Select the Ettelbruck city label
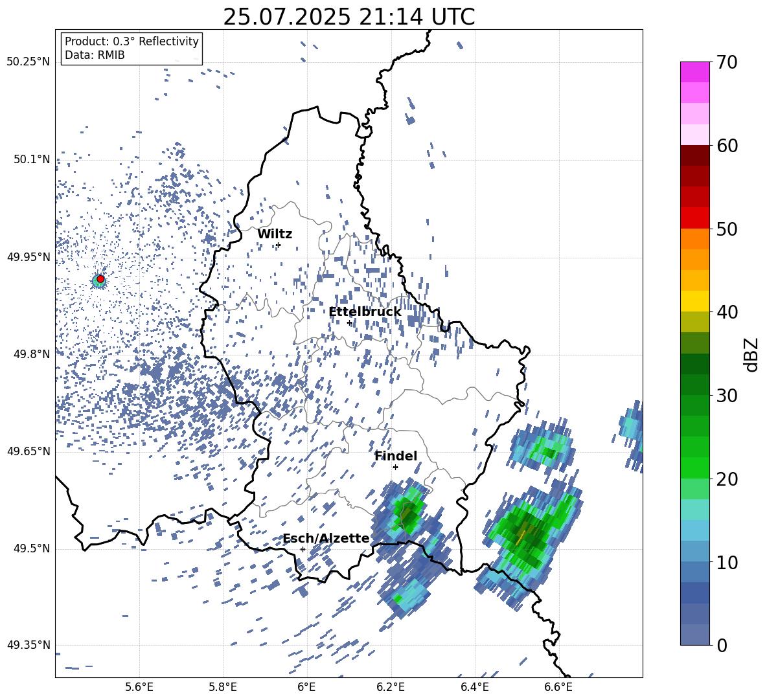The height and width of the screenshot is (700, 767). coord(365,312)
